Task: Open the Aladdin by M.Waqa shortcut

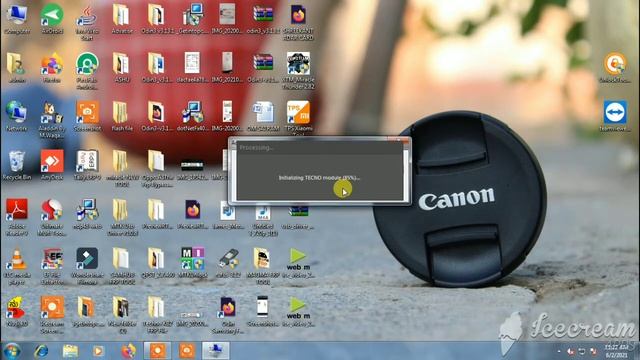Action: [x=52, y=119]
